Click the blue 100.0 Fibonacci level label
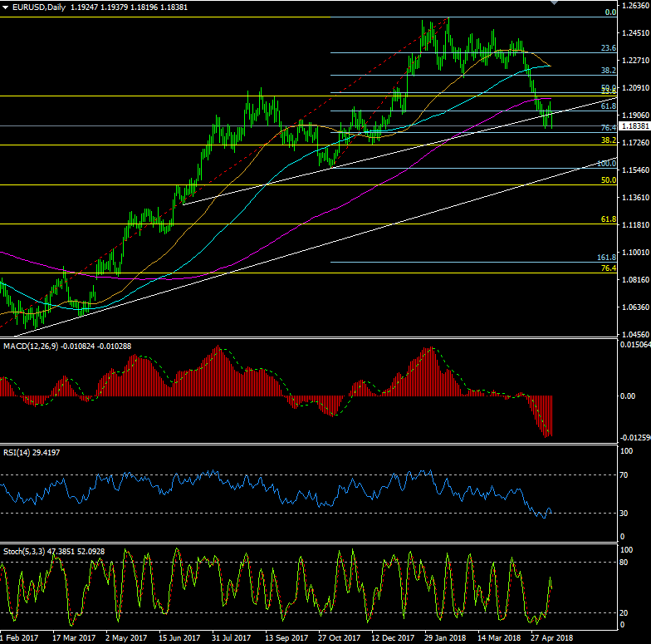Image resolution: width=651 pixels, height=644 pixels. 606,165
